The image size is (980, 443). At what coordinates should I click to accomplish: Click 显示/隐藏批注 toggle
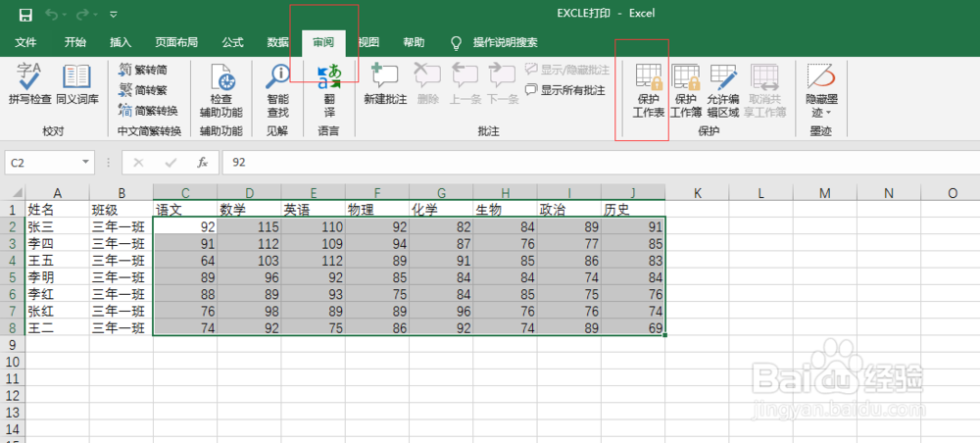click(x=566, y=70)
